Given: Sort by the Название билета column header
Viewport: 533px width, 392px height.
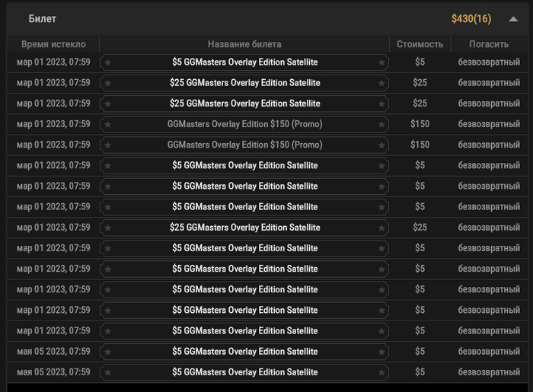Looking at the screenshot, I should tap(244, 44).
